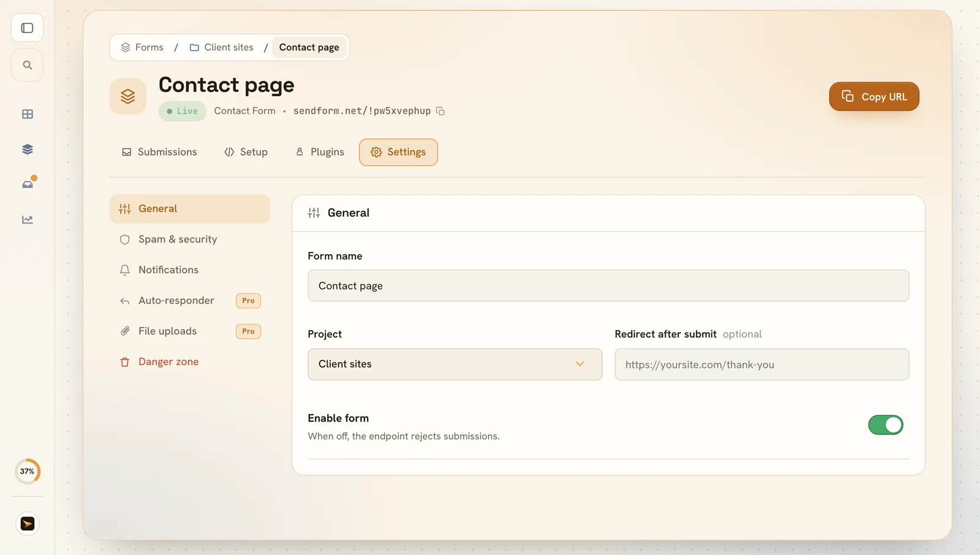Click the Copy URL button
The height and width of the screenshot is (555, 980).
click(x=874, y=97)
